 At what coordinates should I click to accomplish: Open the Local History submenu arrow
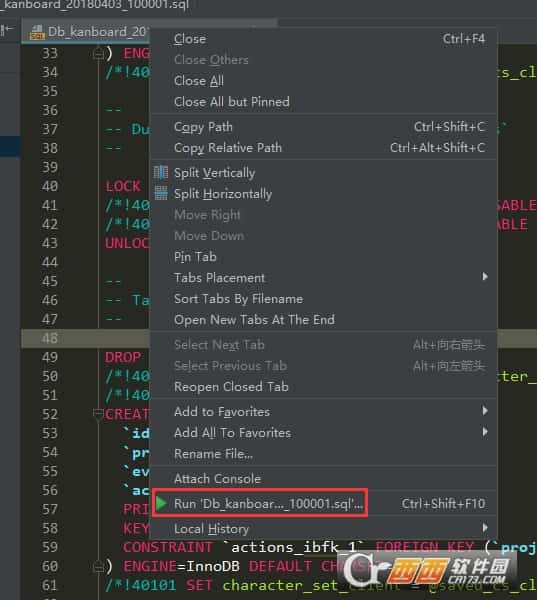[x=485, y=528]
